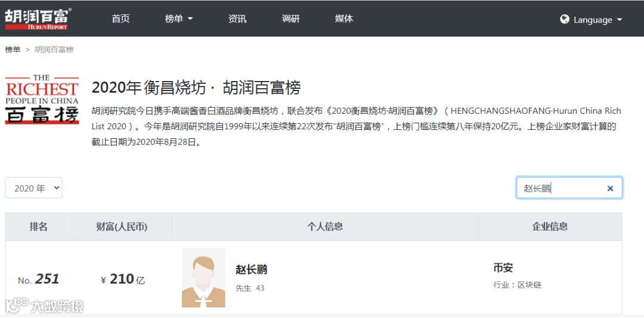Click the 行业：区块链 industry text
The image size is (644, 318).
click(x=517, y=285)
